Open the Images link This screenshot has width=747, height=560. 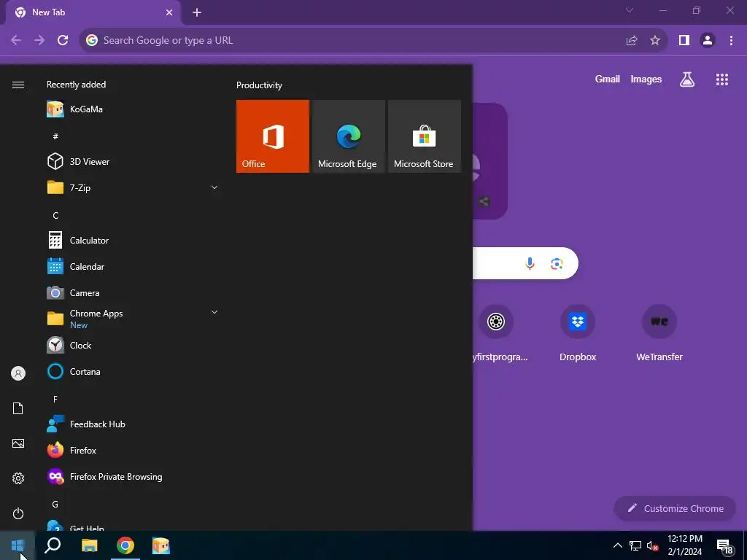(x=646, y=79)
